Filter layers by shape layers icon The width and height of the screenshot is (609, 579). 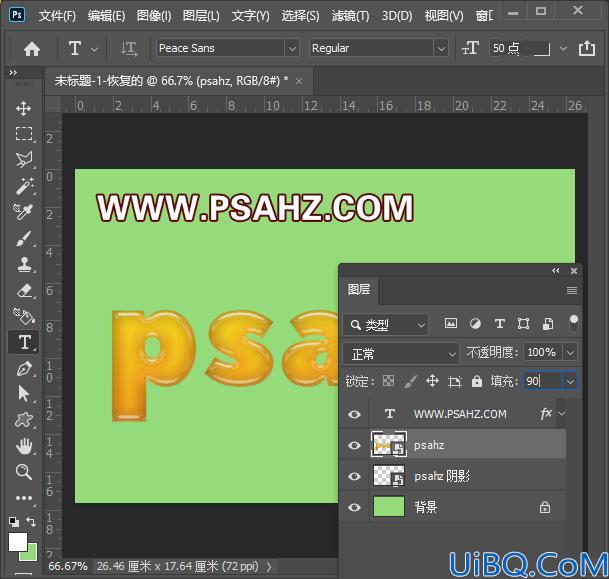pyautogui.click(x=524, y=323)
